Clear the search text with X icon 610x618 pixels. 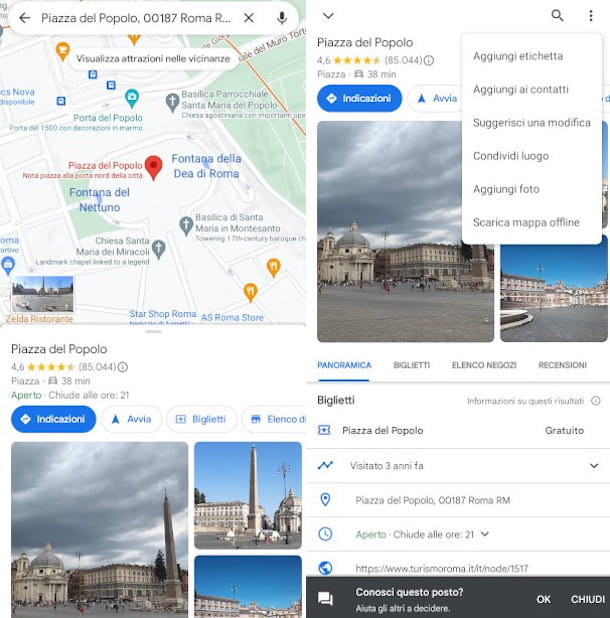tap(249, 18)
